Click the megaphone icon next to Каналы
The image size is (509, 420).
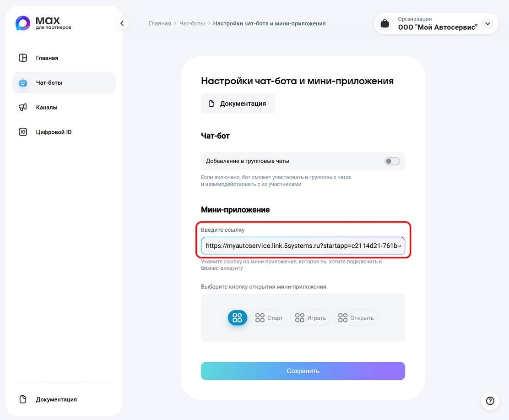tap(22, 107)
